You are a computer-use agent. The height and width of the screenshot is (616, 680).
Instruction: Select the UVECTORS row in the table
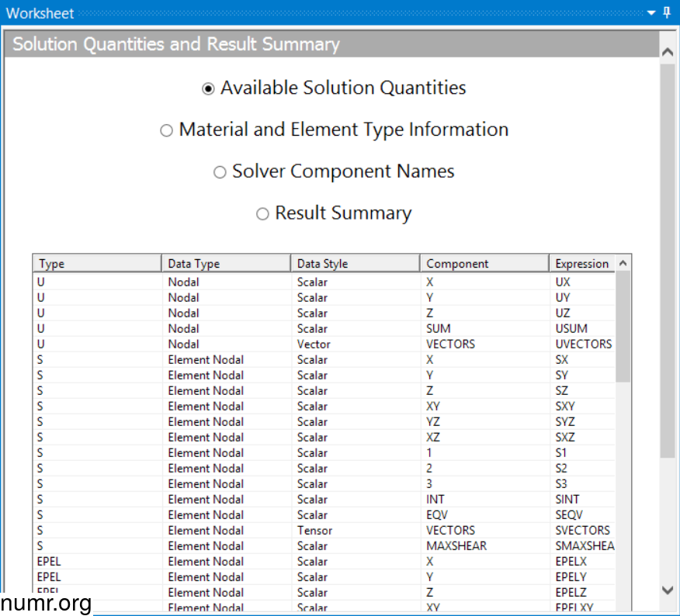pyautogui.click(x=311, y=344)
